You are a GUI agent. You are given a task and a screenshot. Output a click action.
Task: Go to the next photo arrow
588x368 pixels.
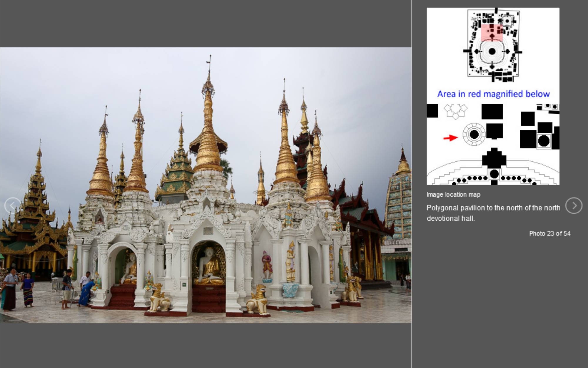tap(574, 205)
